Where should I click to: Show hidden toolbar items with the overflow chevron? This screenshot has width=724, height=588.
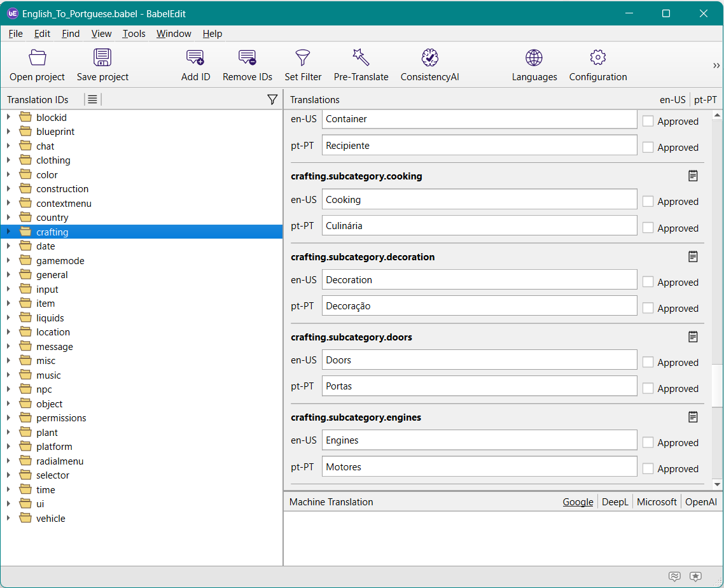pos(716,66)
